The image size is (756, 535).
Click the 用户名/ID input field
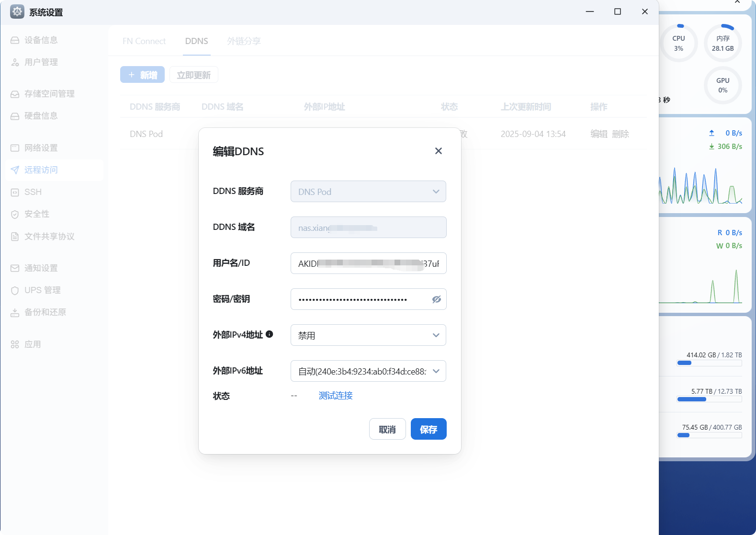click(x=368, y=263)
